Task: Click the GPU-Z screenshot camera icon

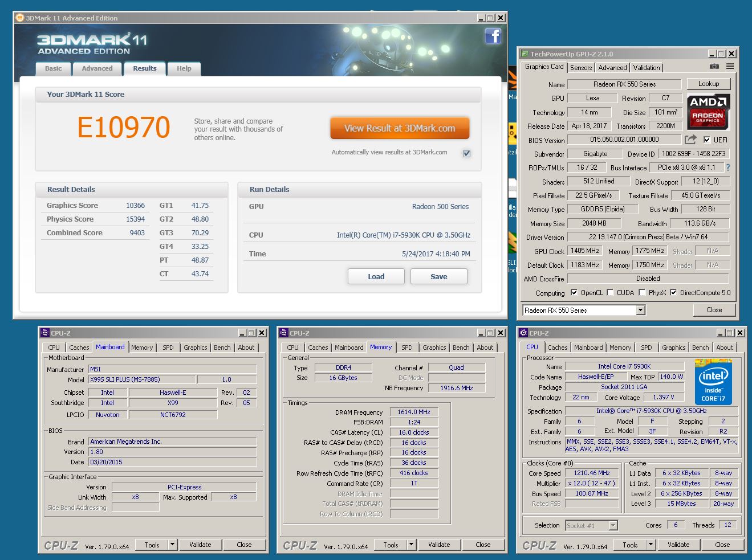Action: pos(714,67)
